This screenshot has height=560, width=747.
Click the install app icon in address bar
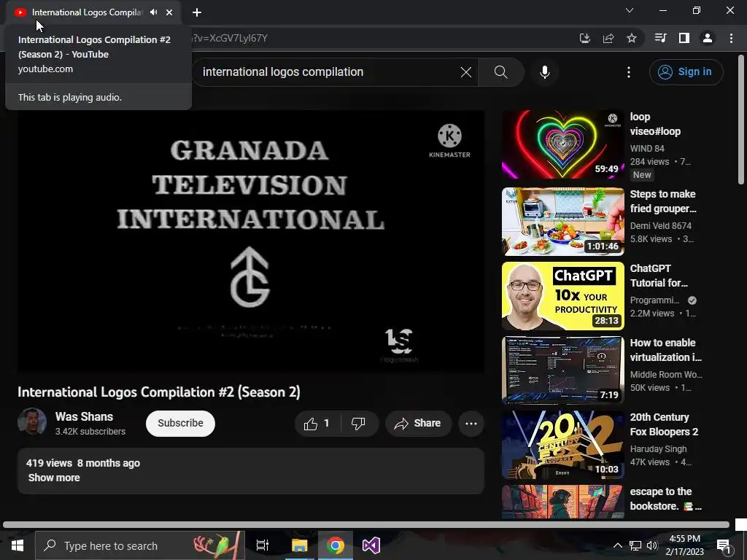click(x=584, y=38)
